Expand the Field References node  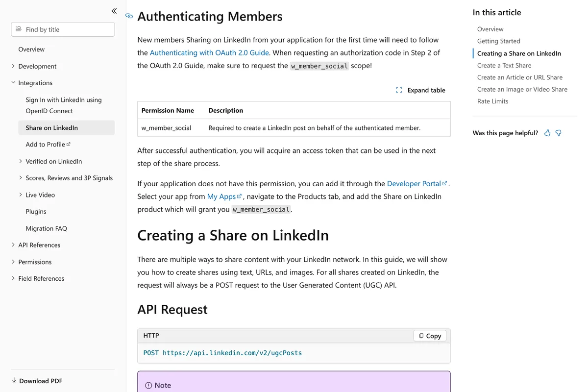(13, 278)
